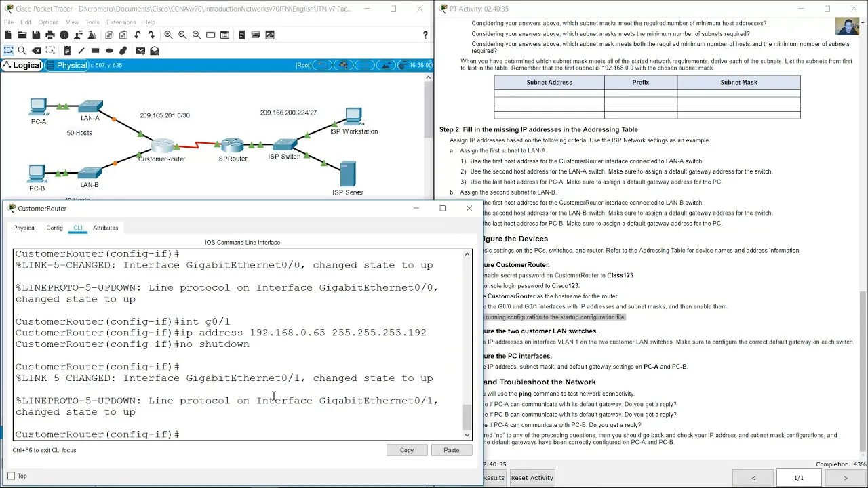The width and height of the screenshot is (868, 488).
Task: Choose the Draw Rectangle tool
Action: (x=95, y=50)
